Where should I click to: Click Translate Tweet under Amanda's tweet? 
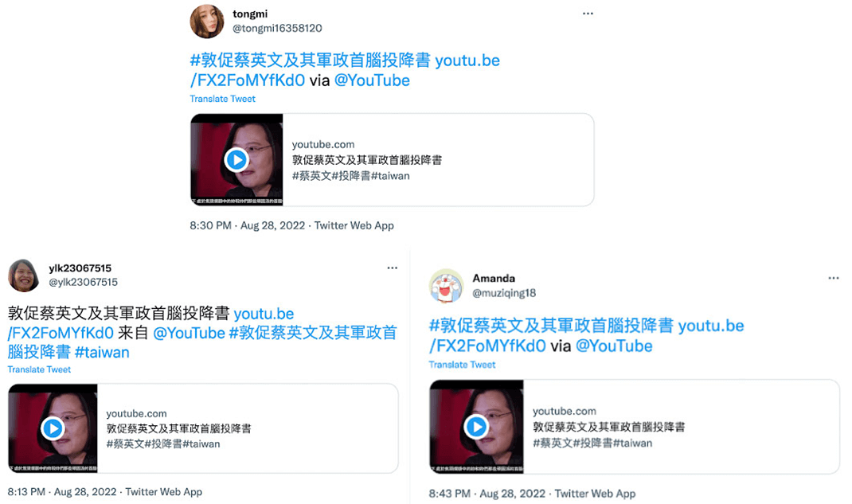click(x=462, y=365)
